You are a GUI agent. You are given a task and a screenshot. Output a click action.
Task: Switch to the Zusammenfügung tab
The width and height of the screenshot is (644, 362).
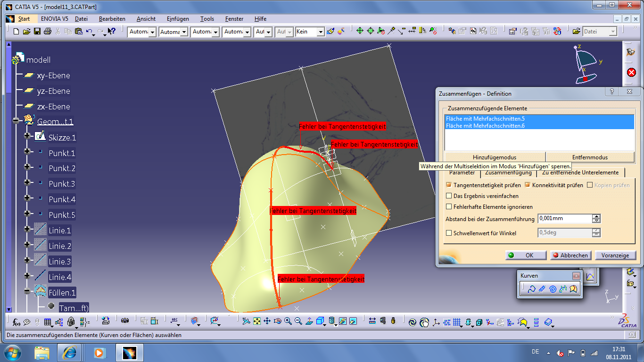(508, 173)
